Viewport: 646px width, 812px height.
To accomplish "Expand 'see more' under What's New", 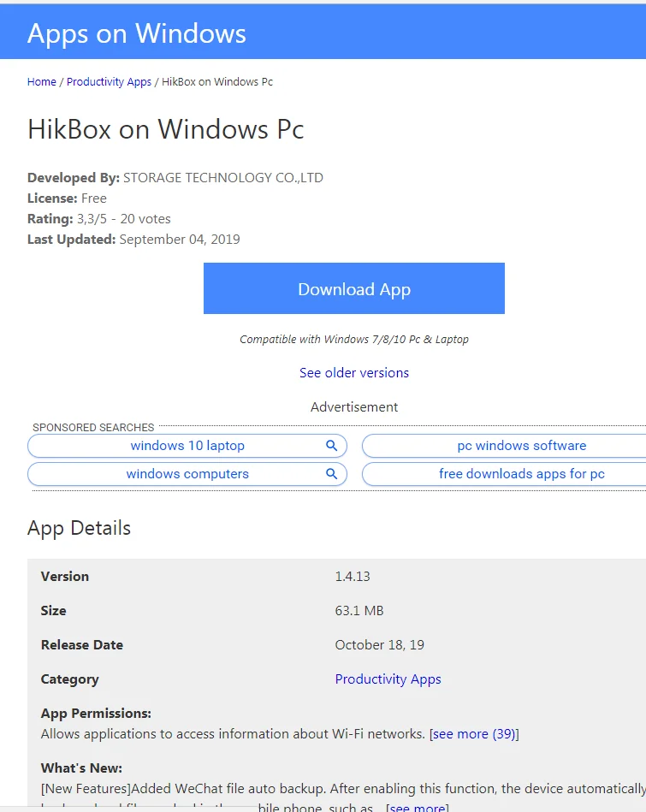I will tap(418, 808).
